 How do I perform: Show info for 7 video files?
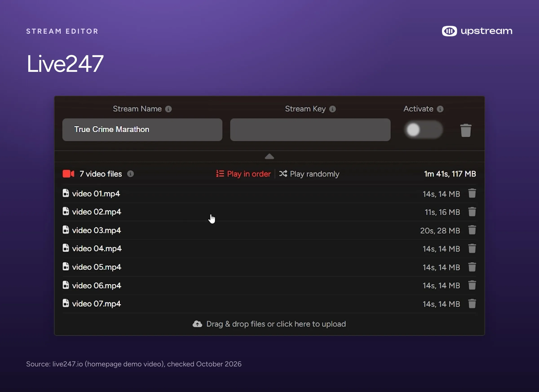[x=130, y=174]
